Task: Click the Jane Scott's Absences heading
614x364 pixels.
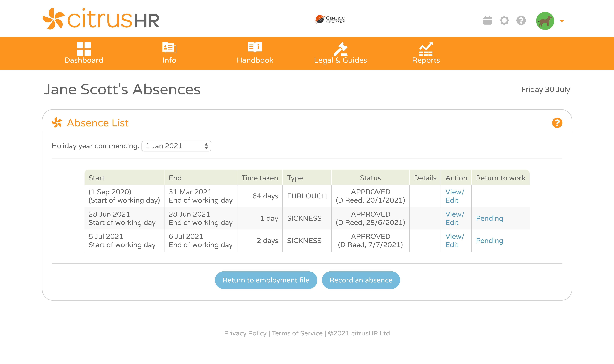Action: click(122, 89)
